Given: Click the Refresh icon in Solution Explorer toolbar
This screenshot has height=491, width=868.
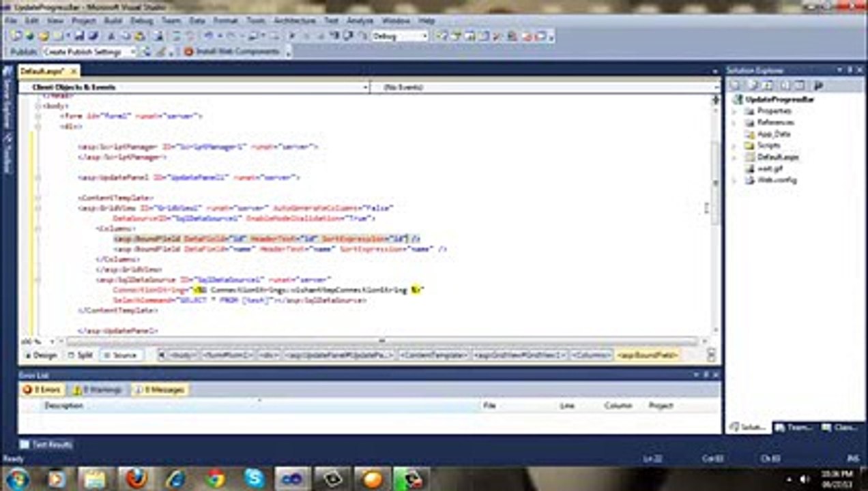Looking at the screenshot, I should (x=769, y=85).
